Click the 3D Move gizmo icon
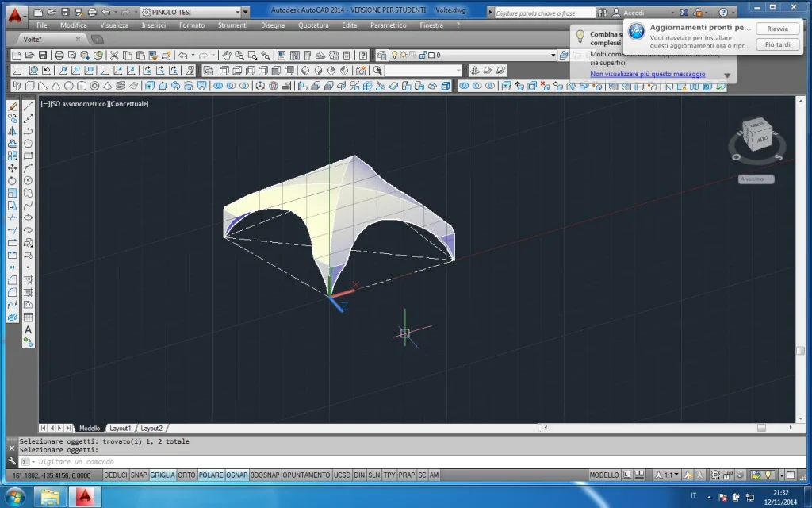Screen dimensions: 812x508 pos(260,86)
